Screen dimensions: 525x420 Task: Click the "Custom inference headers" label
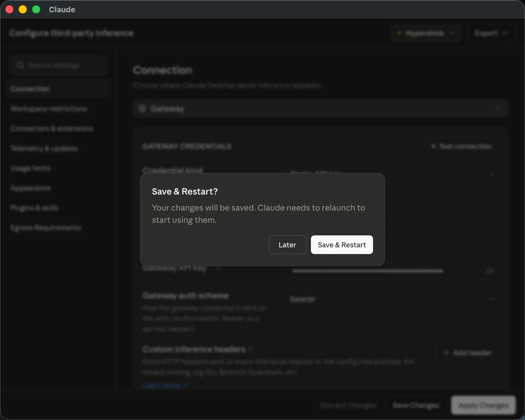click(x=194, y=349)
